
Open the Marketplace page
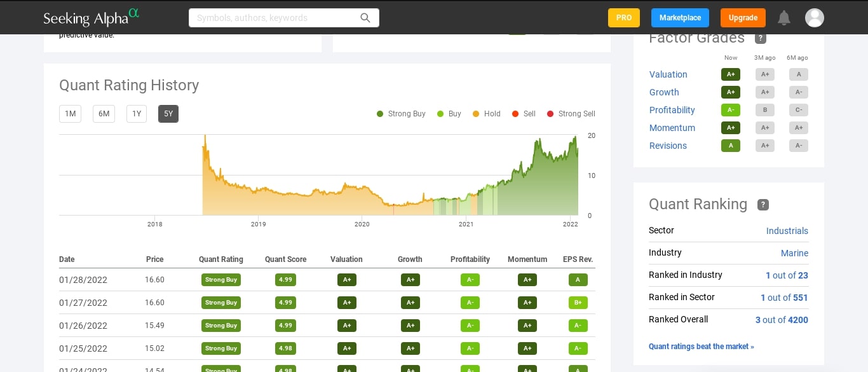680,18
